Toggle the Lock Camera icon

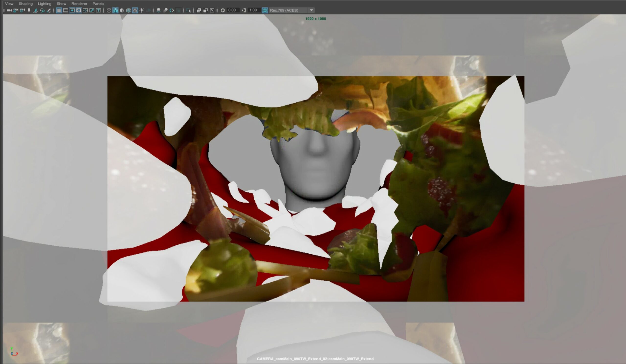16,10
